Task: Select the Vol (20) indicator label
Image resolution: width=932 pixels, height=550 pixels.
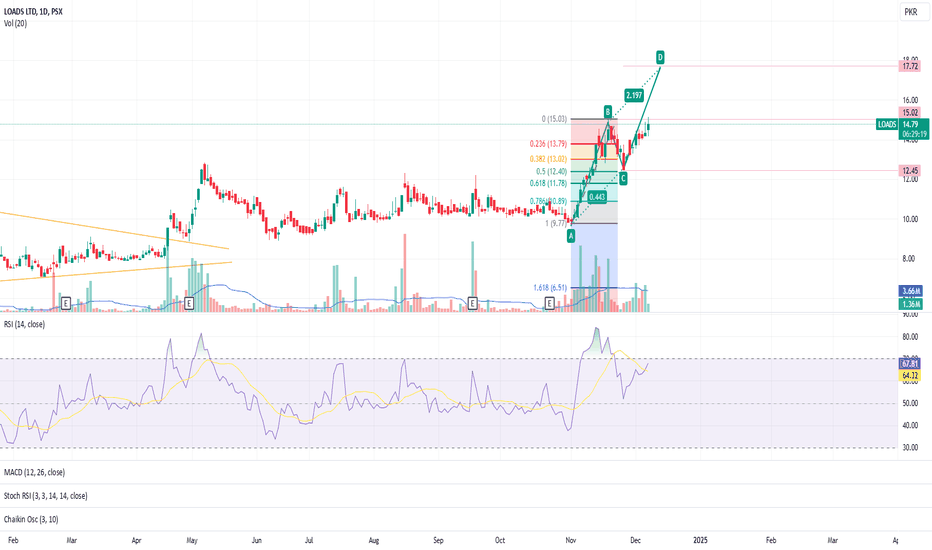Action: [15, 23]
